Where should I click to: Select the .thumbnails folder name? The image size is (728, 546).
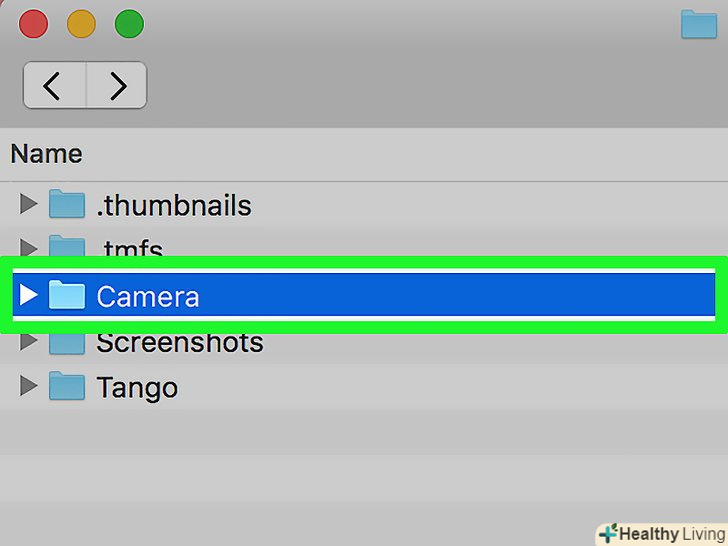174,206
